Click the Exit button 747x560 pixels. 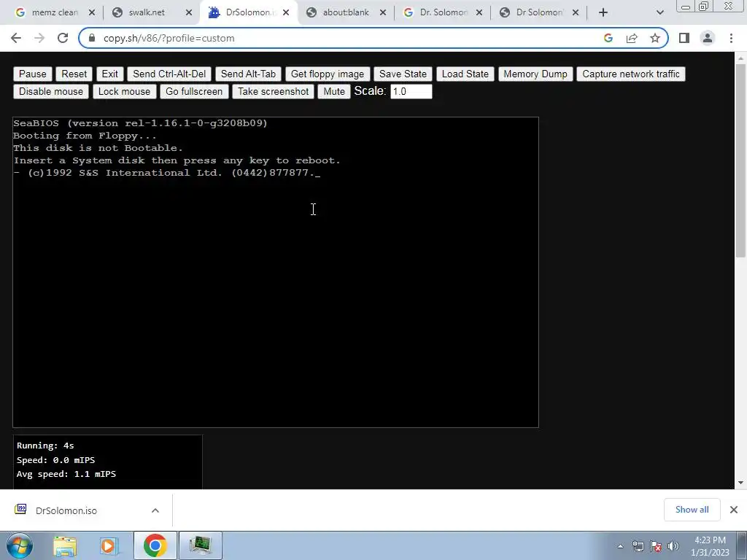point(109,74)
